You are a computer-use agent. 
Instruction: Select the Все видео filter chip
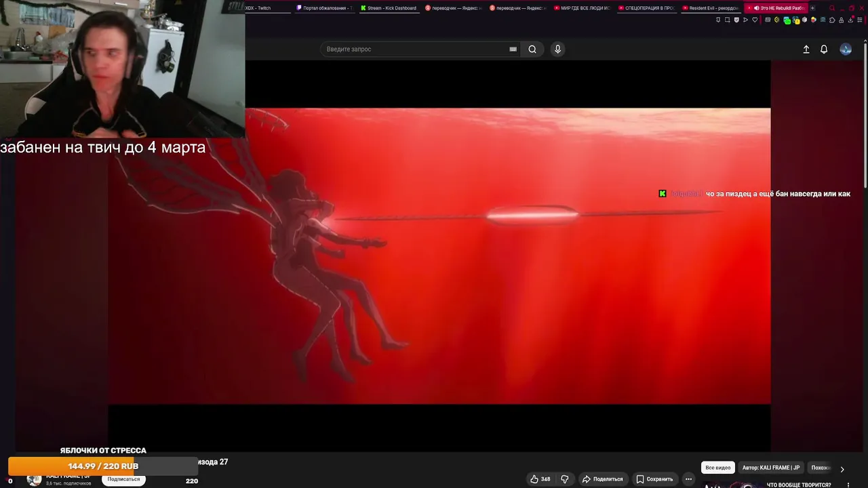pos(718,468)
